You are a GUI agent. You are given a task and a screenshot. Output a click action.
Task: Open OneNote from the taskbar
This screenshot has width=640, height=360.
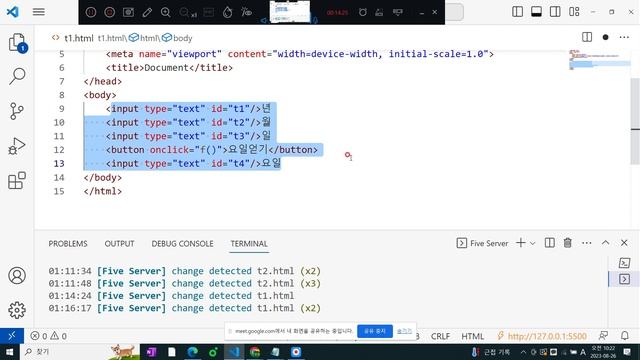151,352
